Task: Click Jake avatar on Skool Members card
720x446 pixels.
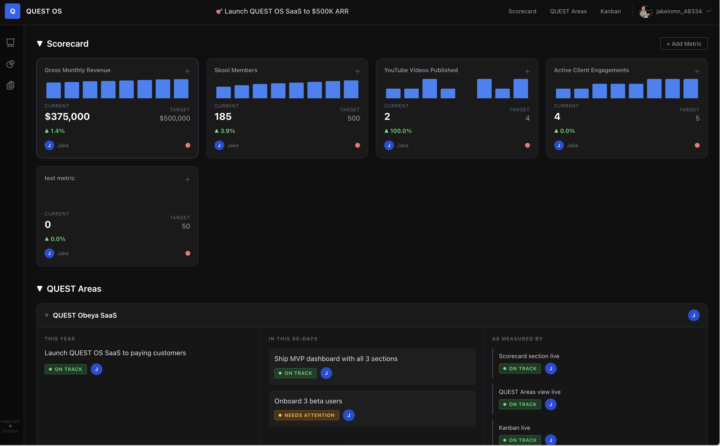Action: click(x=219, y=145)
